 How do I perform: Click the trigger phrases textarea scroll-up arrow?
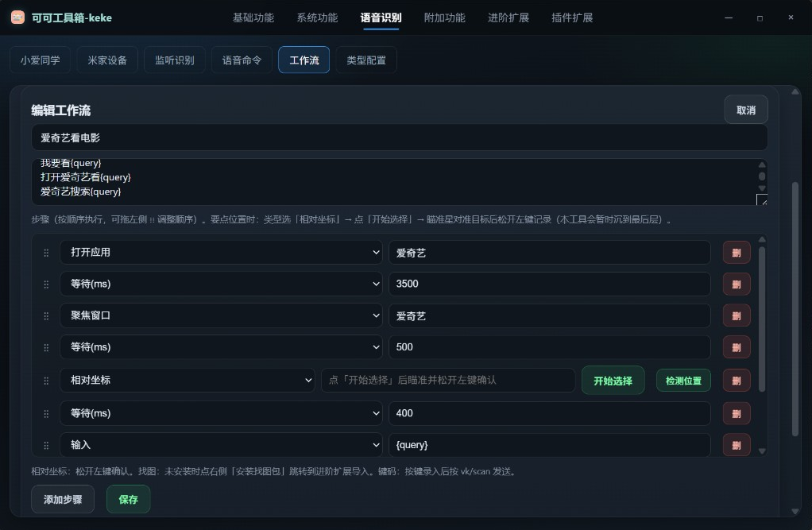tap(762, 164)
